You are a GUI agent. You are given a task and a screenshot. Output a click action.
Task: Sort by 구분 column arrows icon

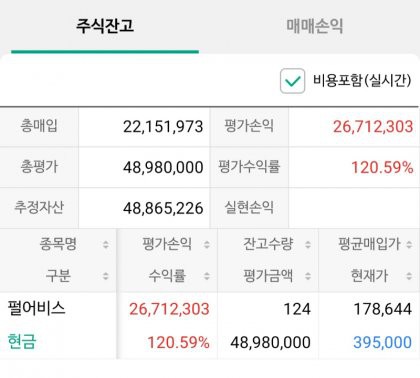point(106,276)
